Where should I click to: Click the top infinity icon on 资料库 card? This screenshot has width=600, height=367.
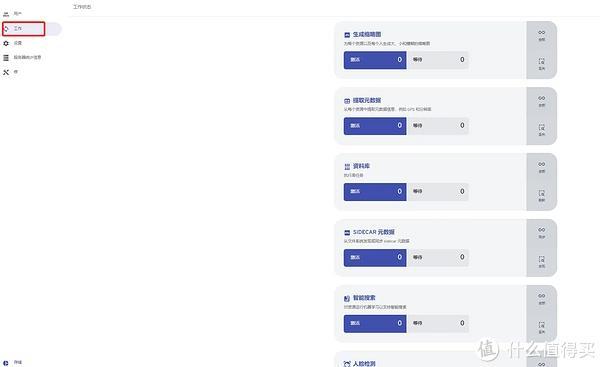pyautogui.click(x=541, y=167)
